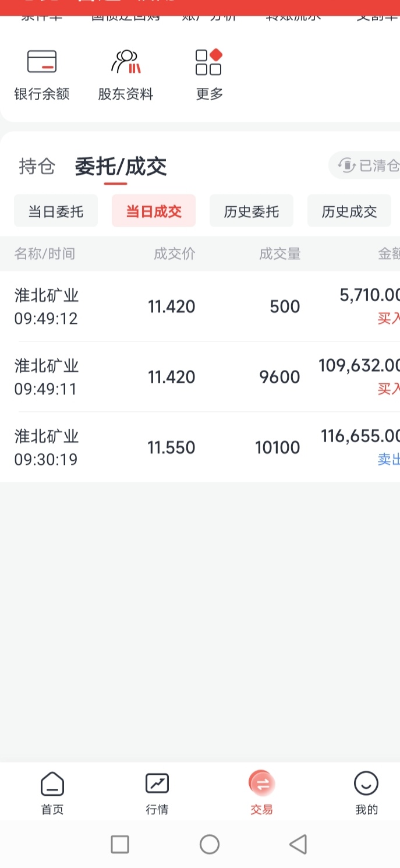The image size is (400, 868).
Task: Select the 交易 trade icon
Action: [x=261, y=785]
